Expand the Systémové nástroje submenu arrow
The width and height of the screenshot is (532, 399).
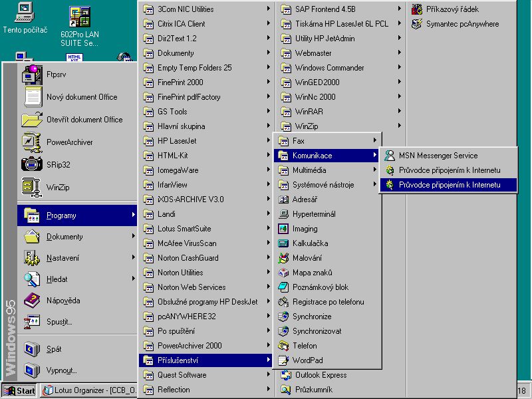coord(374,184)
